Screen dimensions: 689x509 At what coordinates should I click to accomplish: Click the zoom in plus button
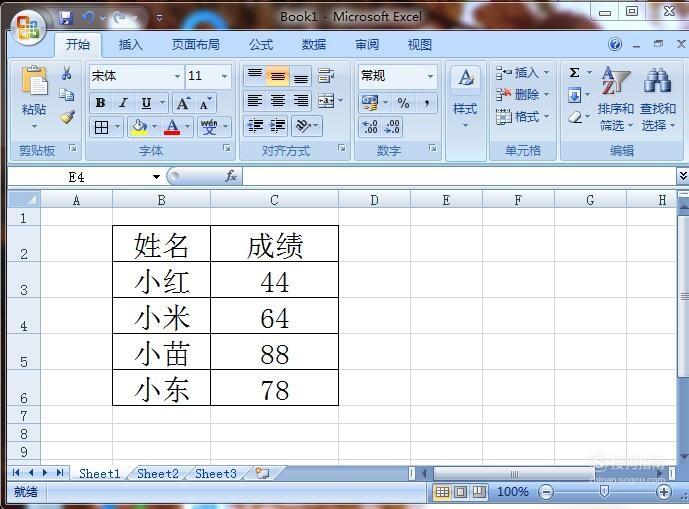click(x=663, y=492)
